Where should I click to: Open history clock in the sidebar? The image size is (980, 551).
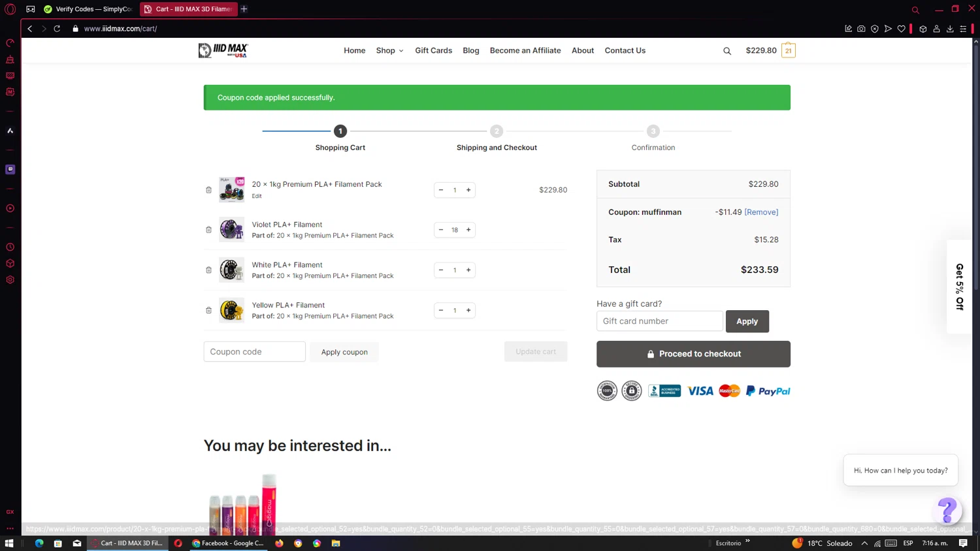(10, 247)
